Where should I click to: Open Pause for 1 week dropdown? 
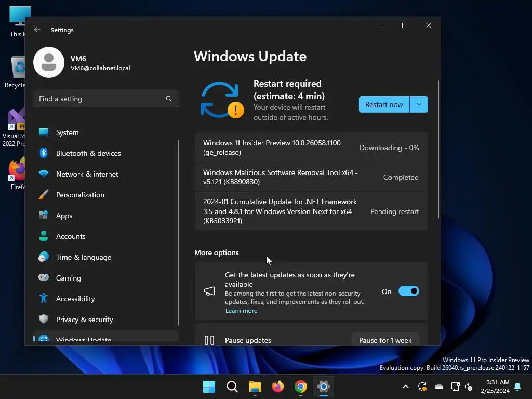385,340
